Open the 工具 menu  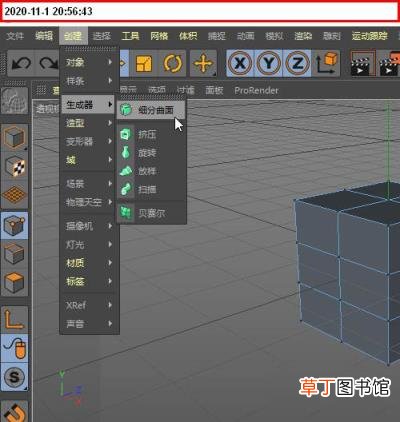click(130, 36)
